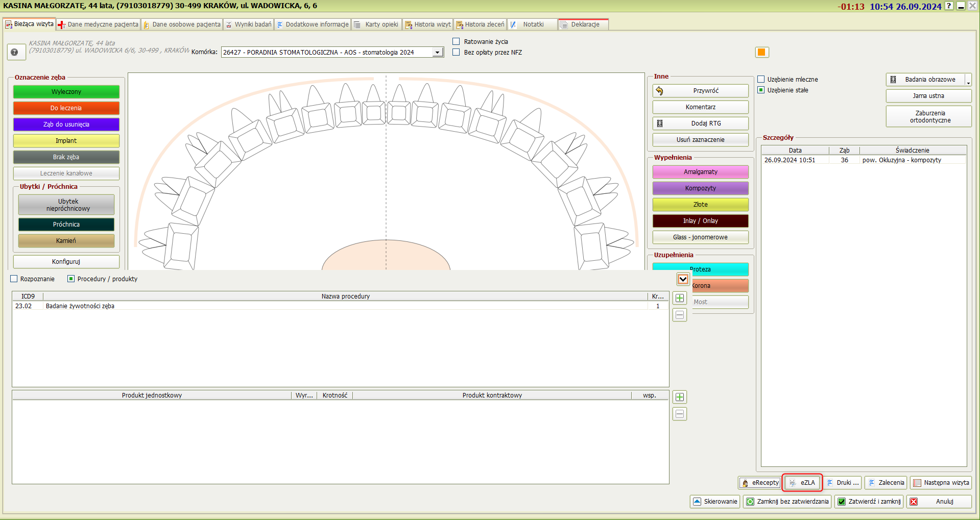The width and height of the screenshot is (980, 520).
Task: Open the Wyniki badań tab
Action: (249, 24)
